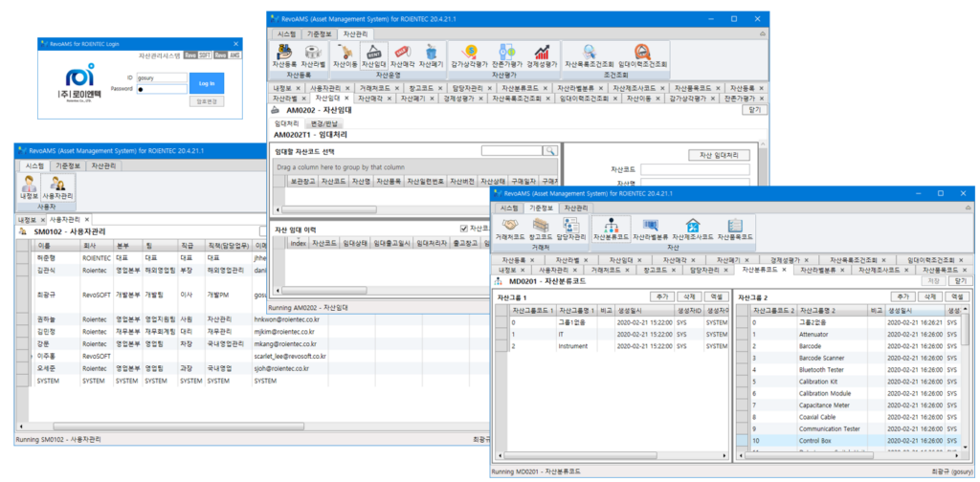
Task: Click the Log In button
Action: point(207,83)
